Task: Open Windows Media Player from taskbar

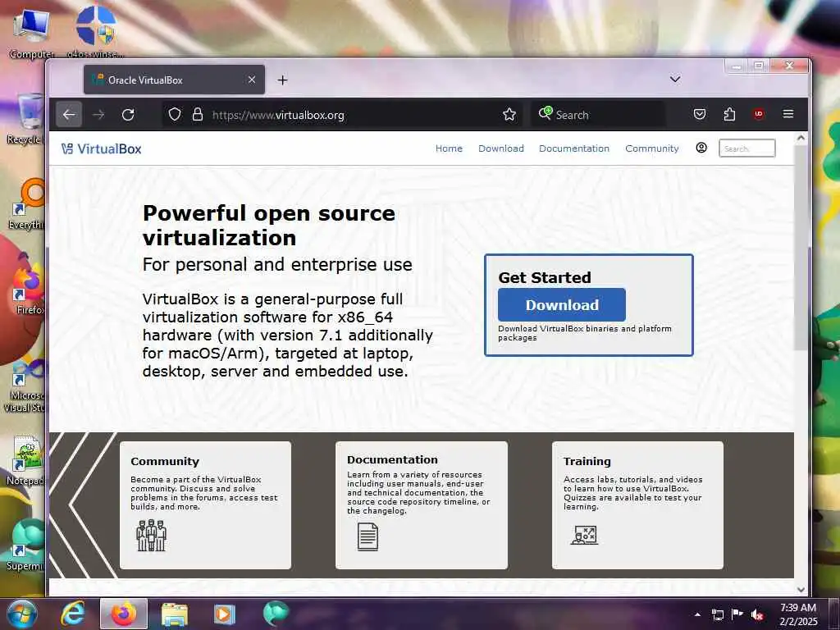Action: pos(225,614)
